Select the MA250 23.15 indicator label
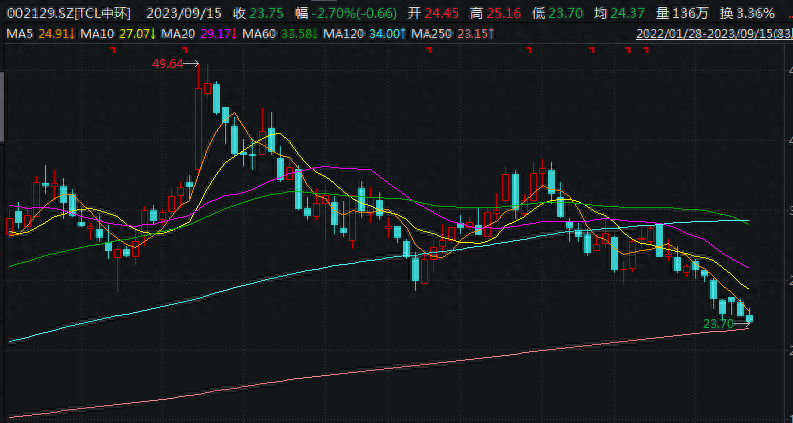Screen dimensions: 793x423 [453, 34]
